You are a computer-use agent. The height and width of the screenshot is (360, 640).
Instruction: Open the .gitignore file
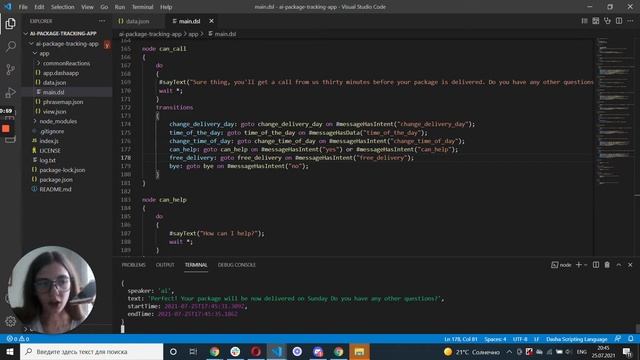[52, 131]
